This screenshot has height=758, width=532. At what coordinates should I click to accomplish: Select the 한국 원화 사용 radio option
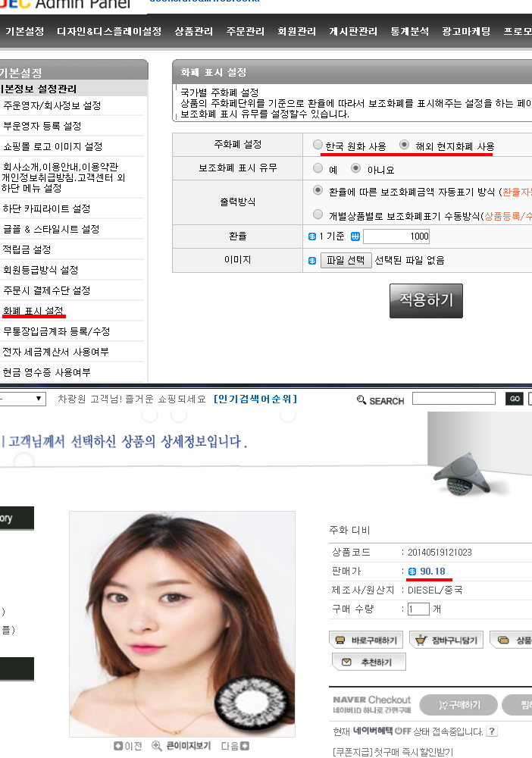(318, 144)
